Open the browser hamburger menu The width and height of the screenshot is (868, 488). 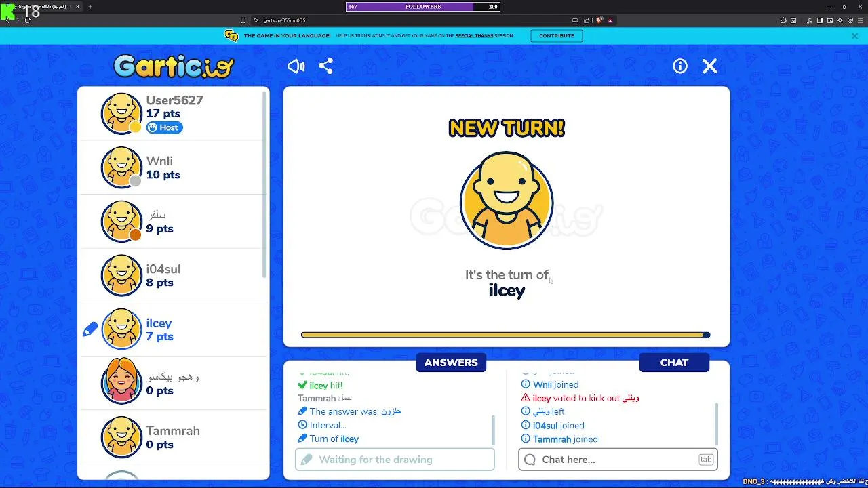pos(861,20)
